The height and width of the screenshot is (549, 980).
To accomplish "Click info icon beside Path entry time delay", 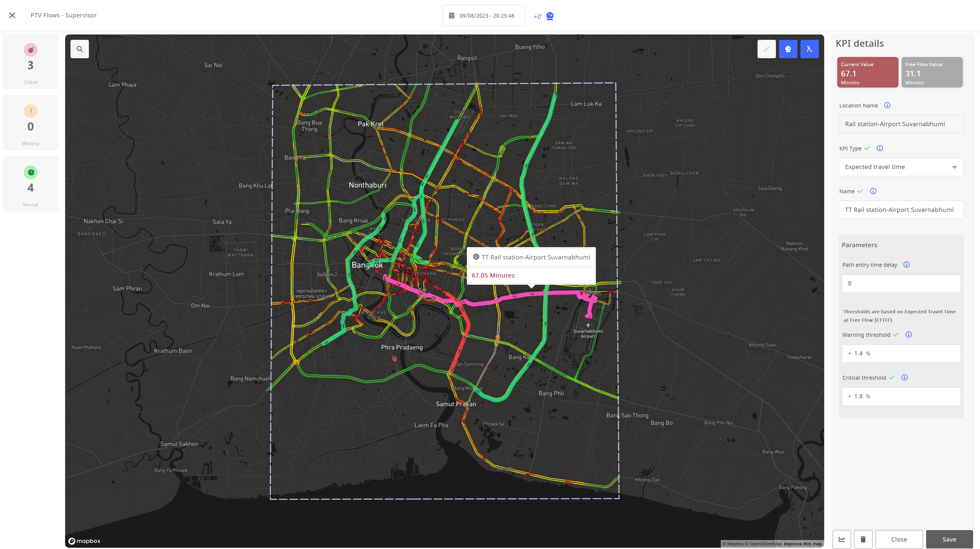I will [x=906, y=265].
